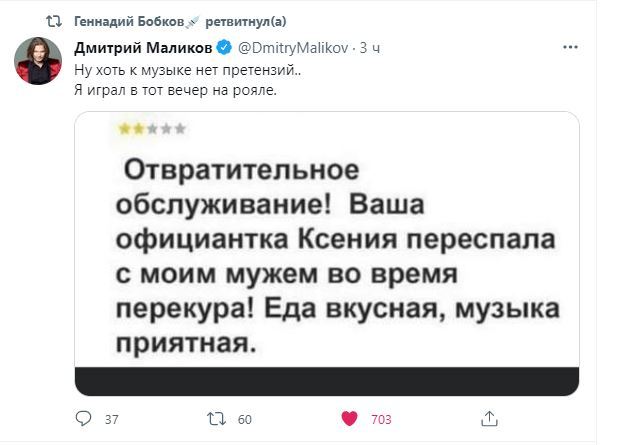Click the reply count 37

112,420
